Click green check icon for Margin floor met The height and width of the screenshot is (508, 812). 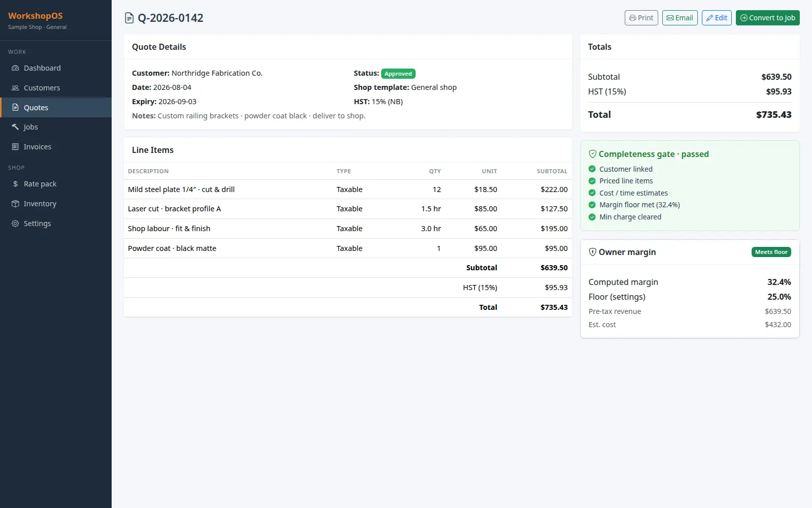592,205
